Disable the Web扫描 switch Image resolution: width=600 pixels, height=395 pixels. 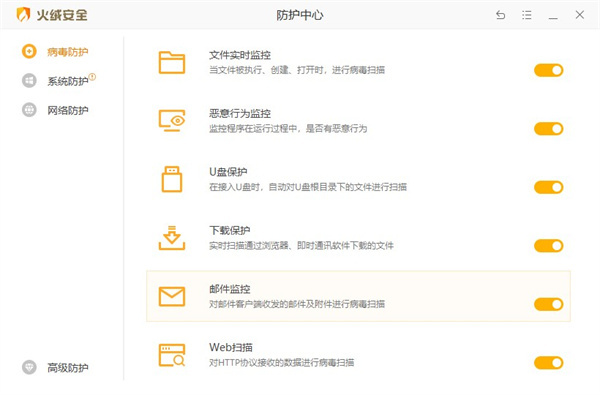[549, 363]
